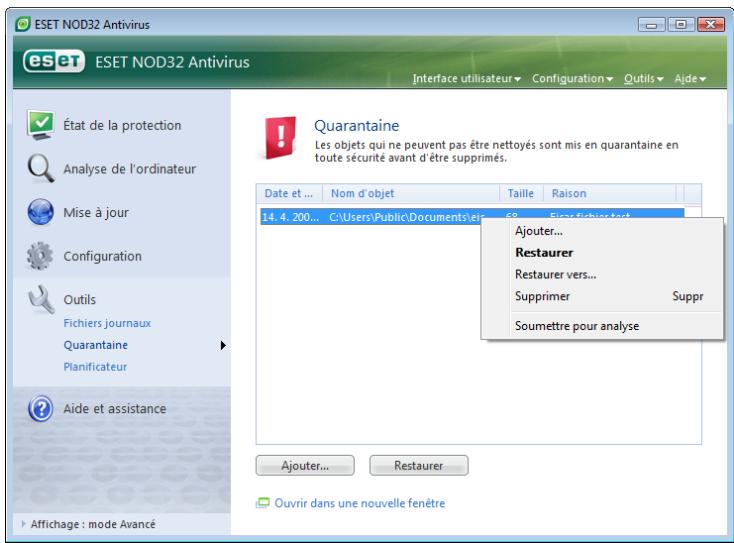
Task: Click the arrow next to Quarantaine sidebar item
Action: pos(223,345)
